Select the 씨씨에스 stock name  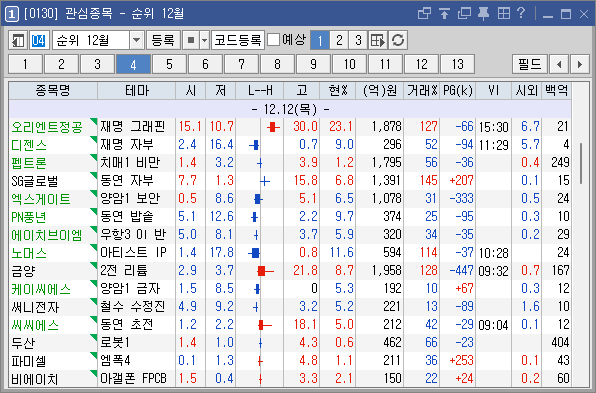point(35,325)
